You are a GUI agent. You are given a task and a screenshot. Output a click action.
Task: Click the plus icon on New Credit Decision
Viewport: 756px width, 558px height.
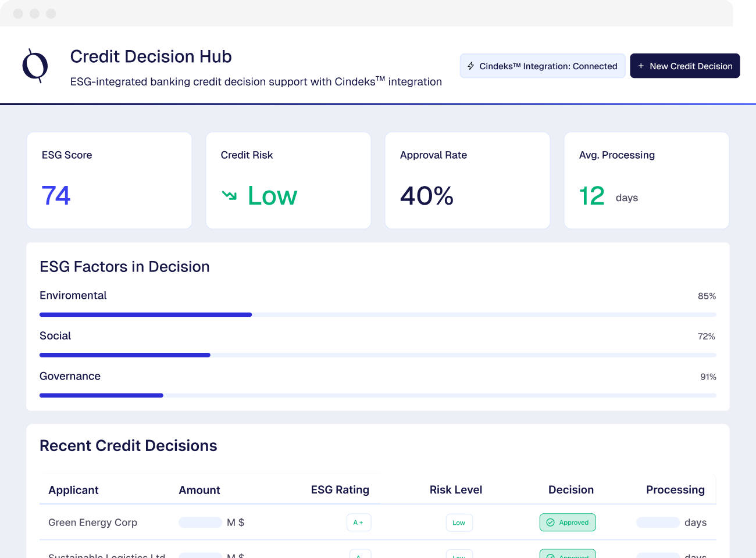pos(641,66)
